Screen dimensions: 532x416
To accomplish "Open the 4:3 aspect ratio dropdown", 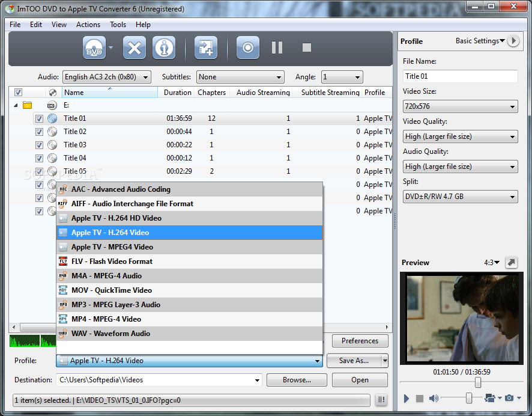I will (x=492, y=263).
